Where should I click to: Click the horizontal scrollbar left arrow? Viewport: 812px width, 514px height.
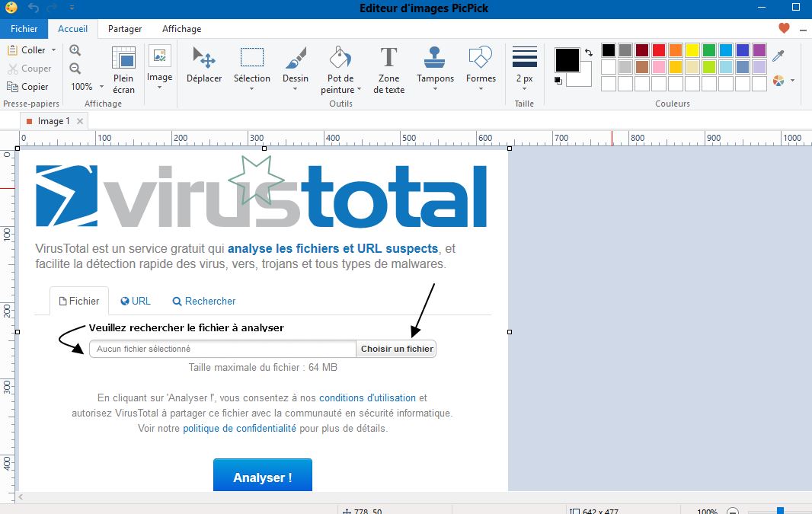21,497
